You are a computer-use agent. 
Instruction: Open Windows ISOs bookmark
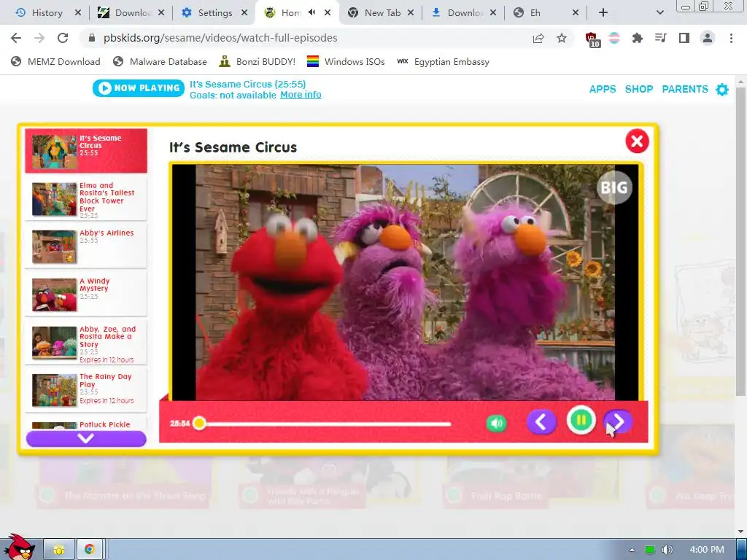click(345, 61)
